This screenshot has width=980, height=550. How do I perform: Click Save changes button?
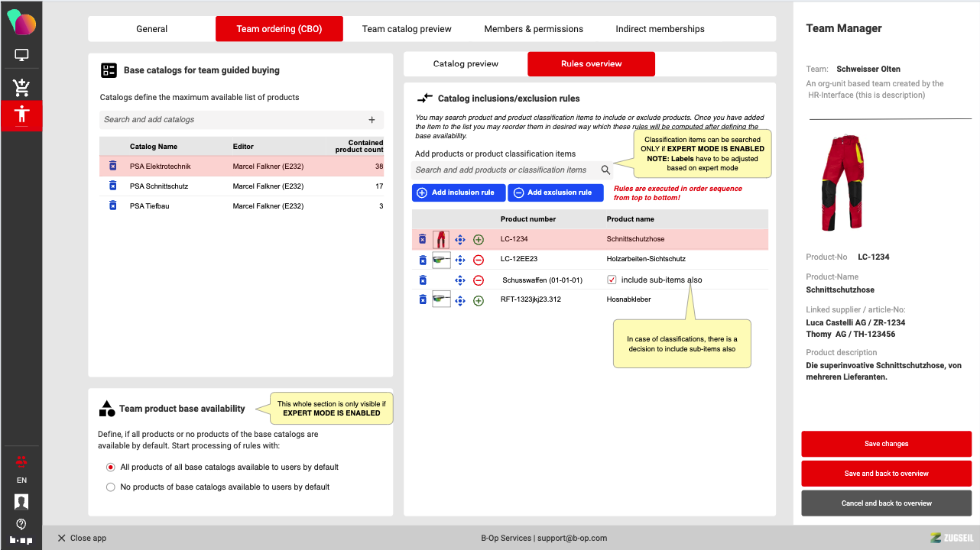886,444
